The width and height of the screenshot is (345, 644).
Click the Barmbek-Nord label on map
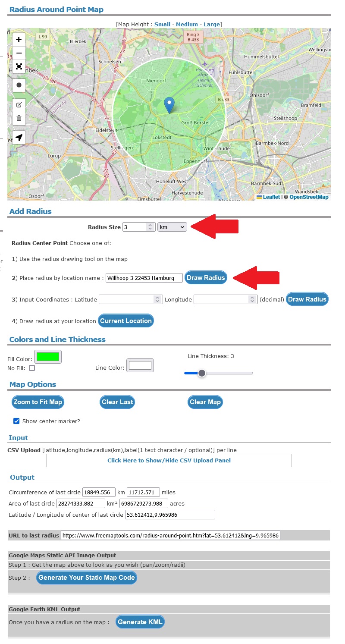[x=272, y=143]
